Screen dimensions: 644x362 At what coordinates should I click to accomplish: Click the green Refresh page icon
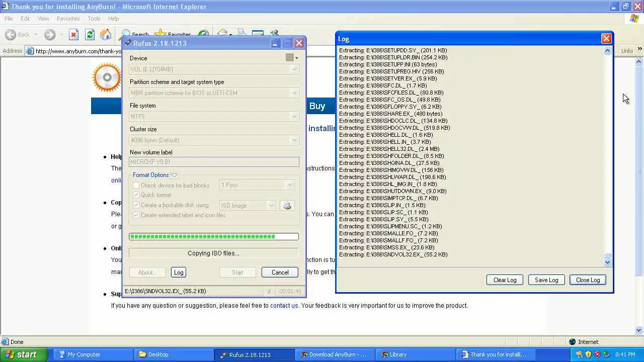[90, 35]
